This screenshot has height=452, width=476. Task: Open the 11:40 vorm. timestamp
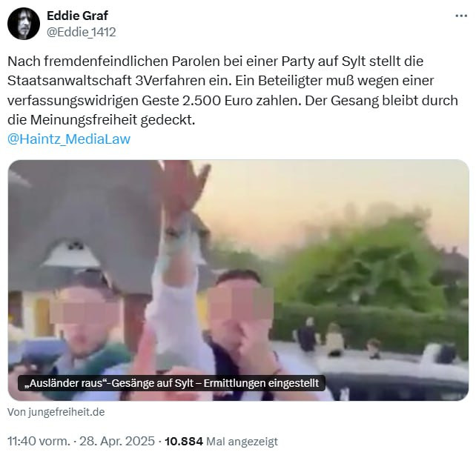pyautogui.click(x=39, y=441)
